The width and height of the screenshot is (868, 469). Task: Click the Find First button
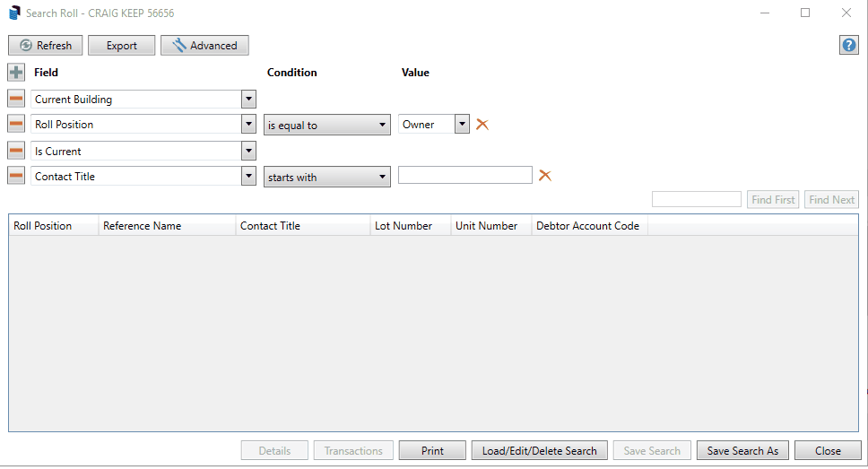point(773,199)
